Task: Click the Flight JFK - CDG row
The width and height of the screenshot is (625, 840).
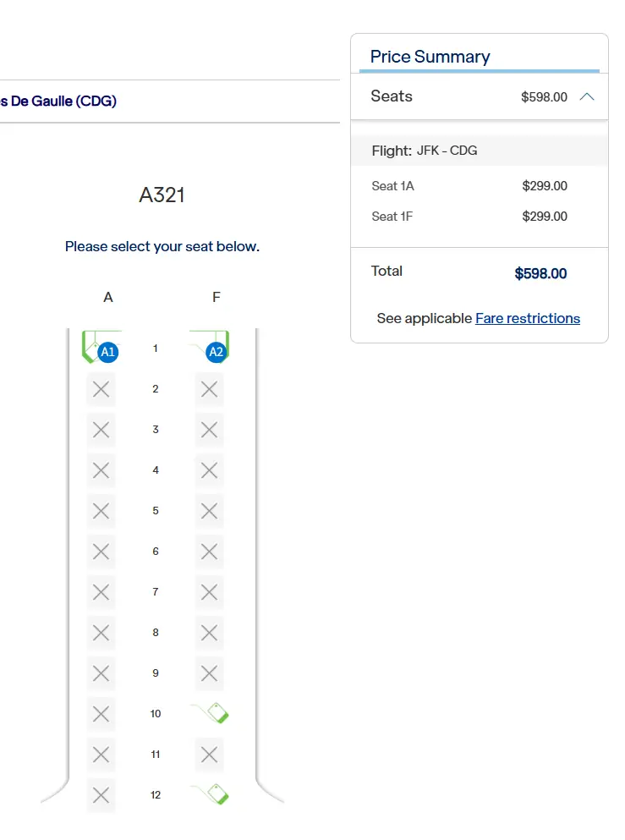Action: point(479,151)
